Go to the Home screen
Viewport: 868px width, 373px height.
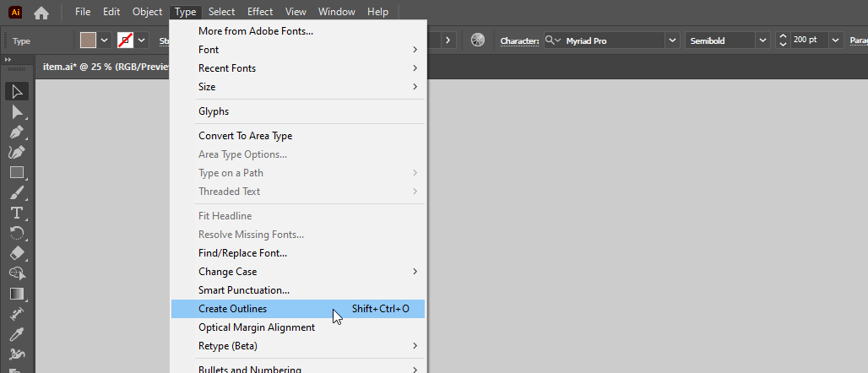click(41, 12)
